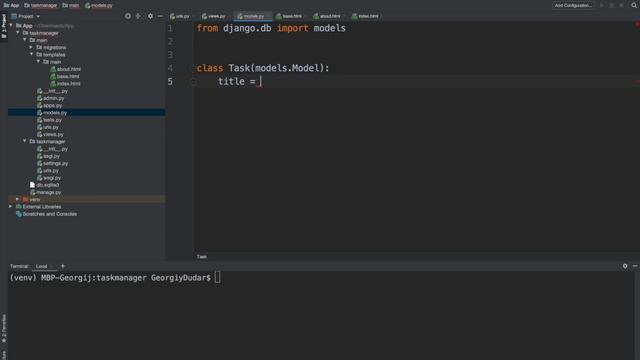Select base.html in project tree
The height and width of the screenshot is (360, 640).
coord(68,76)
